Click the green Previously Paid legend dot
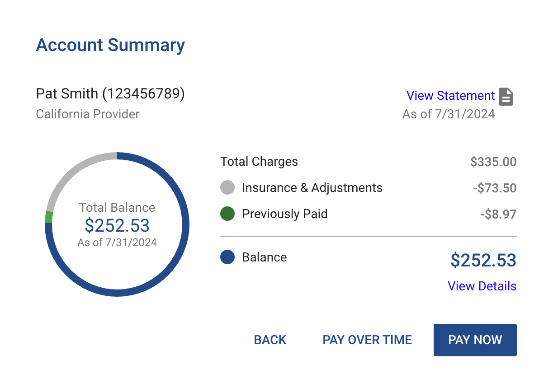Image resolution: width=553 pixels, height=392 pixels. pyautogui.click(x=227, y=214)
